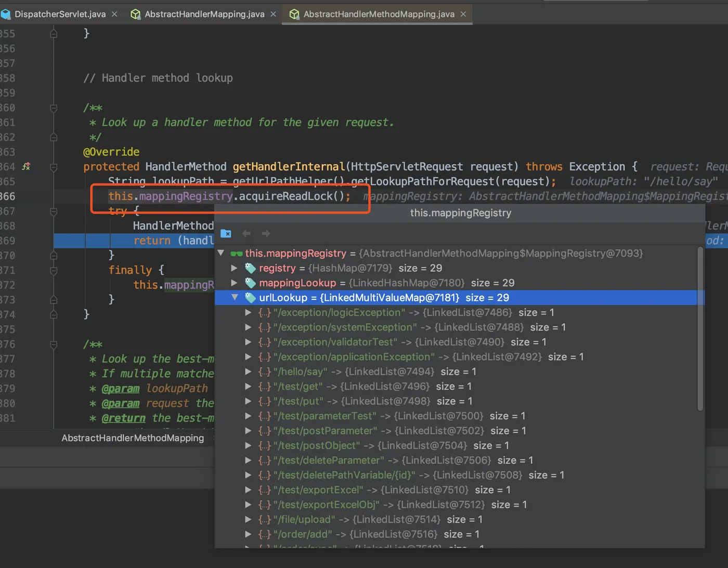The height and width of the screenshot is (568, 728).
Task: Expand the "/exception/applicationException" entry
Action: (x=249, y=357)
